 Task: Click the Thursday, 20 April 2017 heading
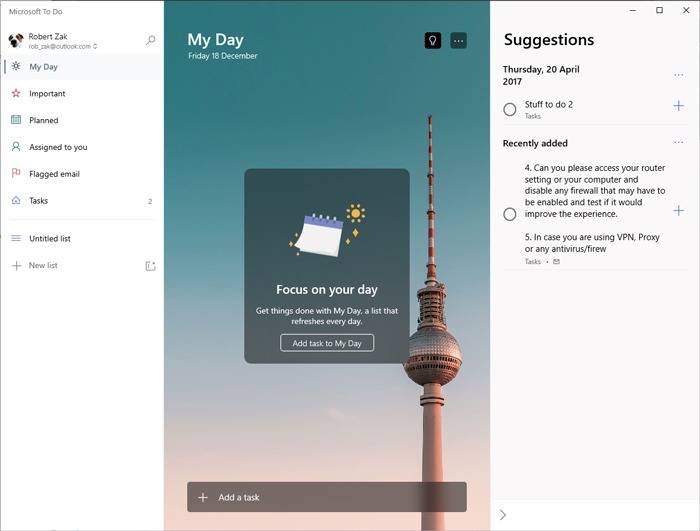pos(541,75)
